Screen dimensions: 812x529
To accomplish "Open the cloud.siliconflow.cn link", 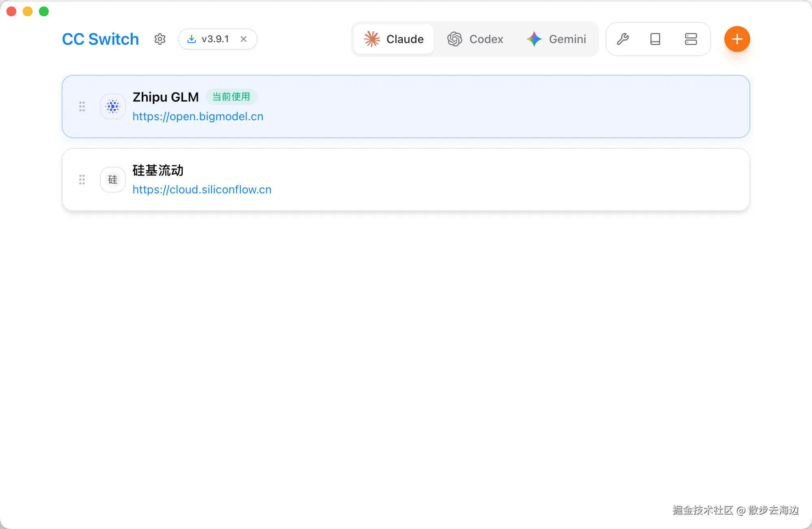I will pos(202,190).
